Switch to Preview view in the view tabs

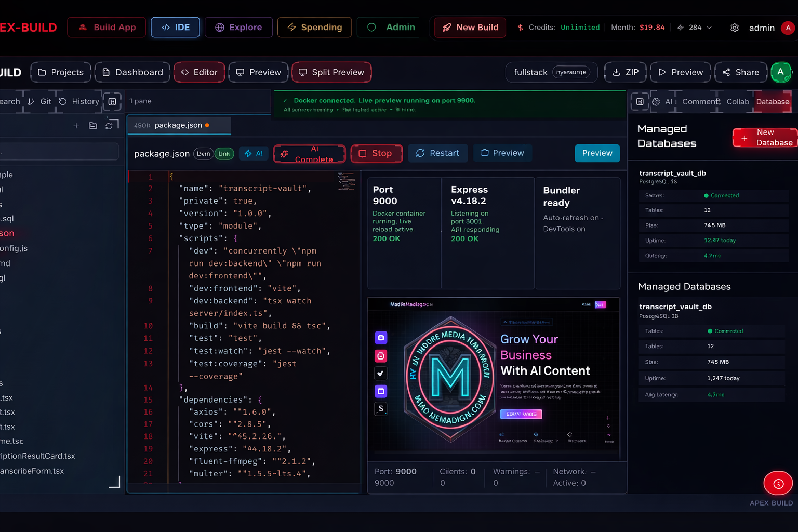(258, 72)
